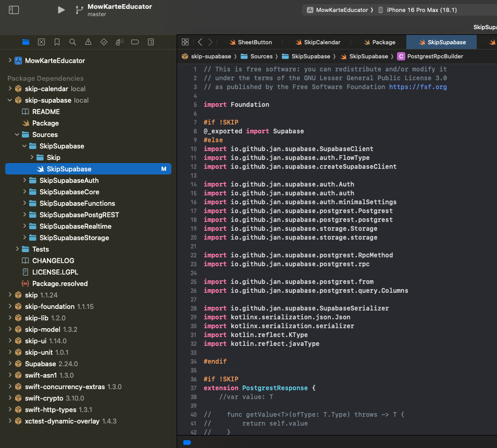
Task: Click line number 37 gutter
Action: tap(194, 388)
